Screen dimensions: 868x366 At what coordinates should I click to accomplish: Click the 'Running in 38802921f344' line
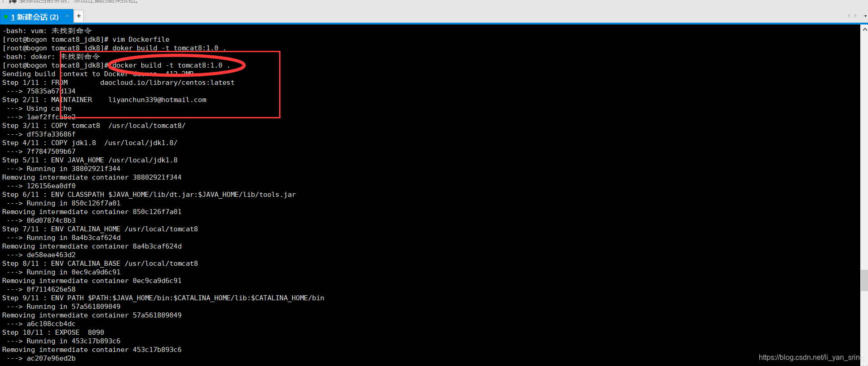(x=63, y=169)
